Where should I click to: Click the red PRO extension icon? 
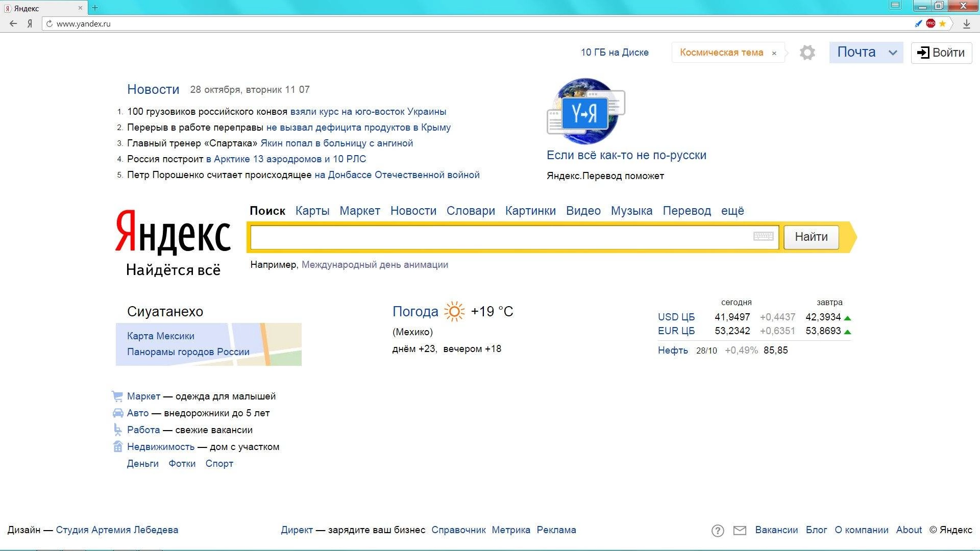[930, 23]
